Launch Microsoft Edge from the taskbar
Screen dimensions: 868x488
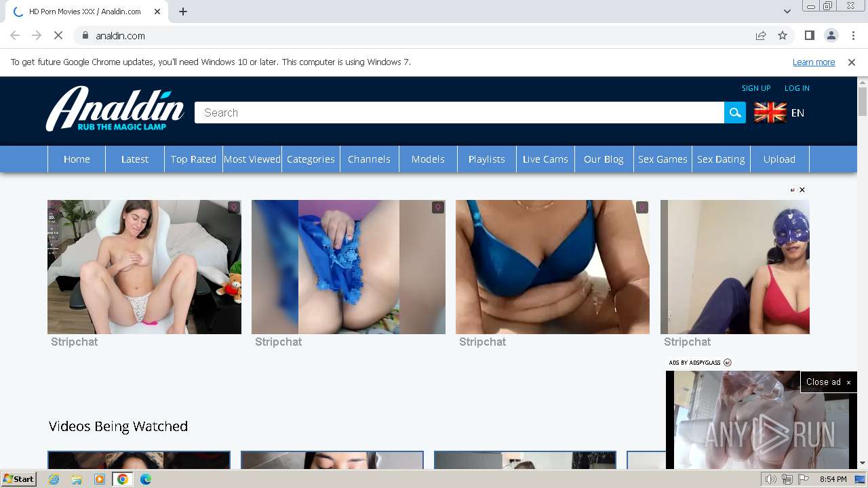click(x=146, y=479)
